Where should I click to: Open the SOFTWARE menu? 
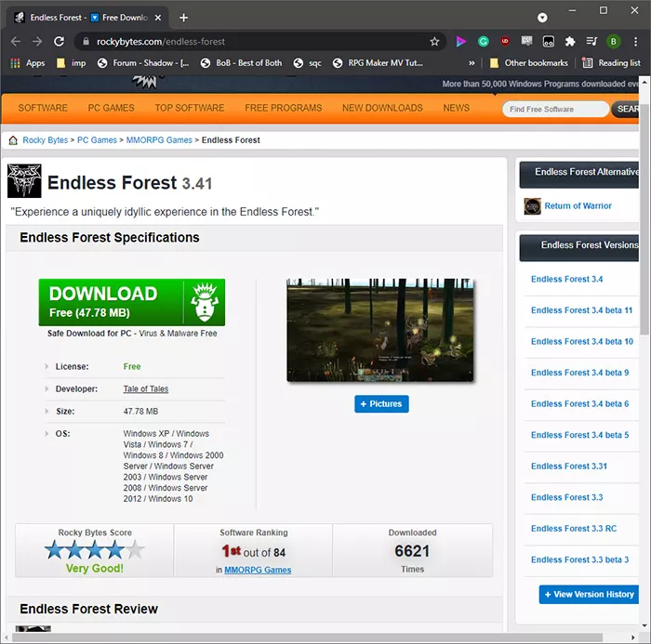43,108
